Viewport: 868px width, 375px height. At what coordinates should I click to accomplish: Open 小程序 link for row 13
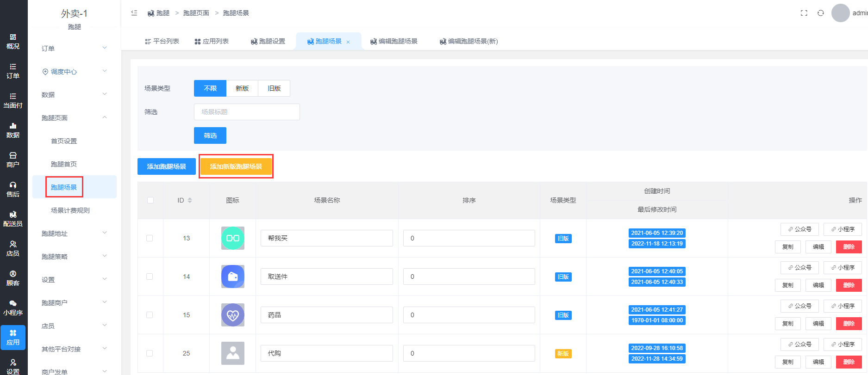(x=843, y=229)
